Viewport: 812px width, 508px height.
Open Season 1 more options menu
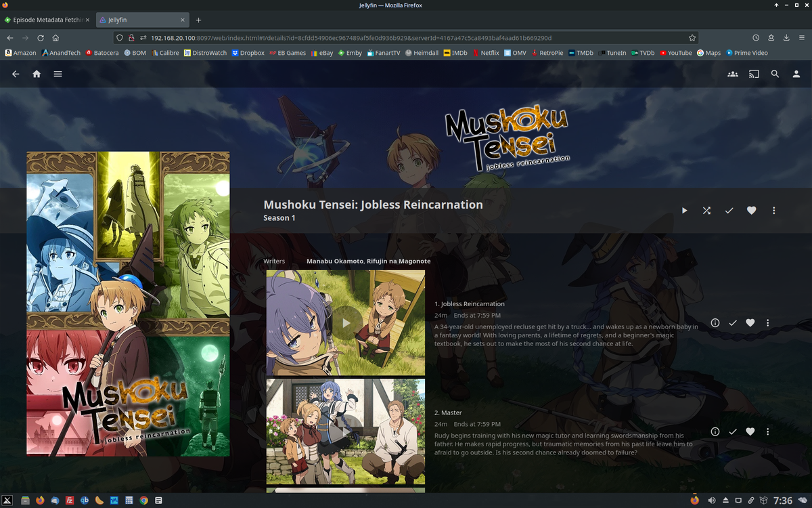[x=773, y=211]
